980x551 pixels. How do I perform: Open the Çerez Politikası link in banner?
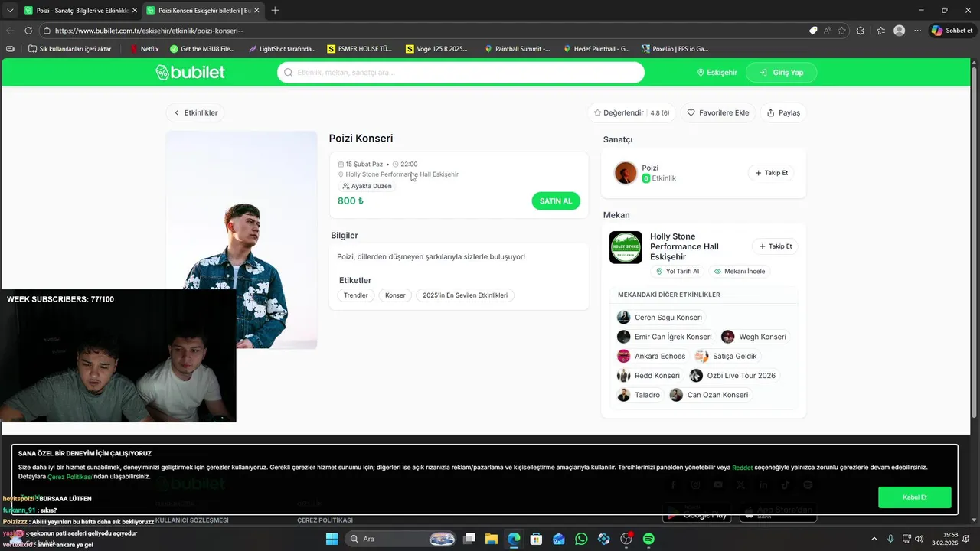pyautogui.click(x=70, y=477)
